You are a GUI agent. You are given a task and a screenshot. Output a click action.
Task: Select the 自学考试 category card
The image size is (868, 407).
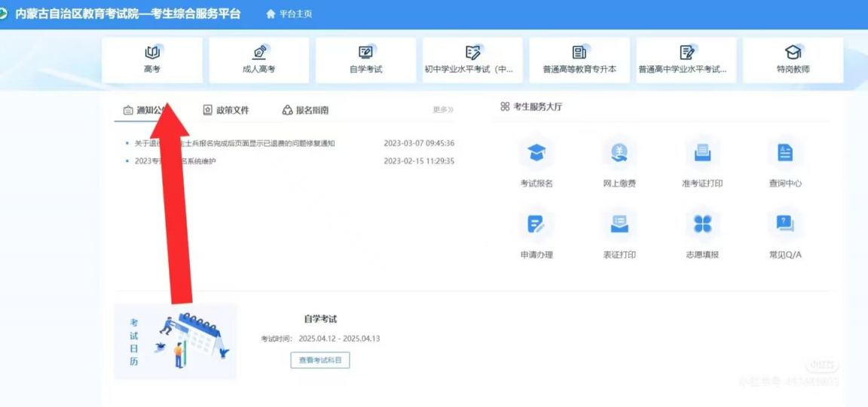pos(365,60)
